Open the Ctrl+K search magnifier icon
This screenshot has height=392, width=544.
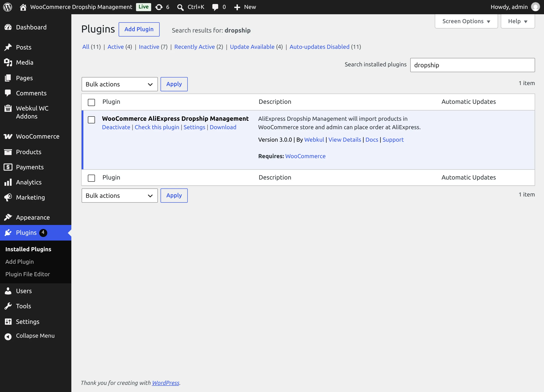(x=180, y=7)
